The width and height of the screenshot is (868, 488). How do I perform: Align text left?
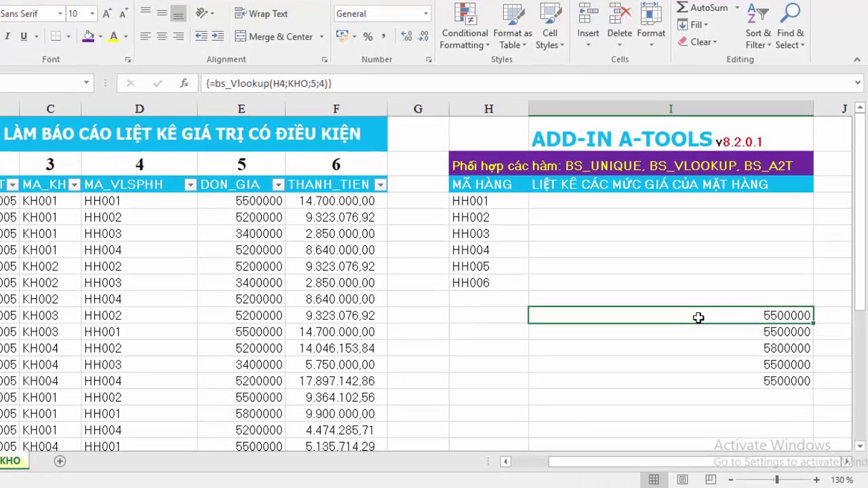point(145,37)
